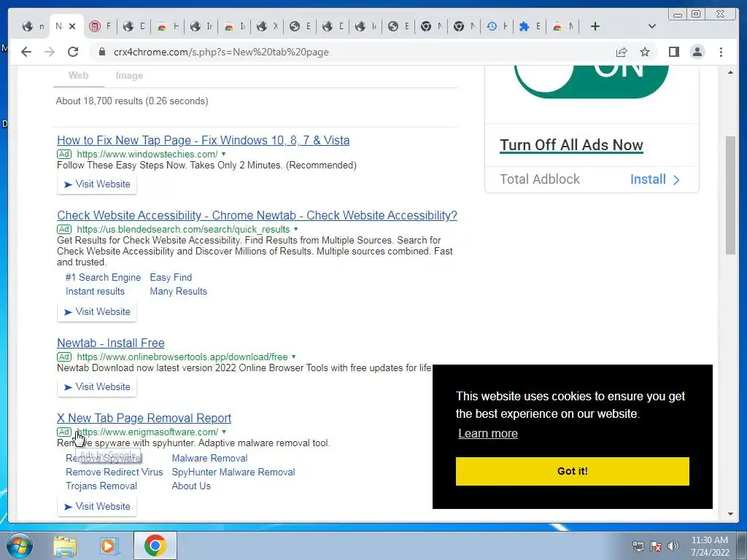Go back to the previous page

(x=26, y=52)
